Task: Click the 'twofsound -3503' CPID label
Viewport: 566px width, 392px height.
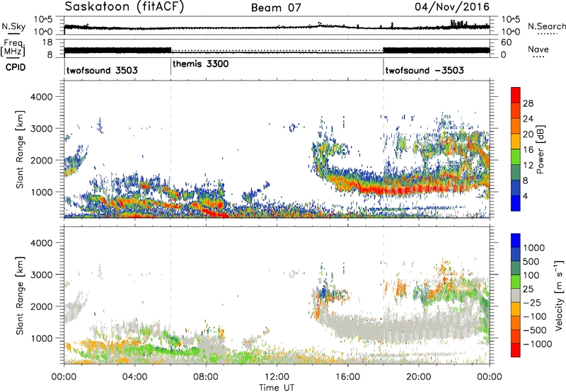Action: [x=424, y=70]
